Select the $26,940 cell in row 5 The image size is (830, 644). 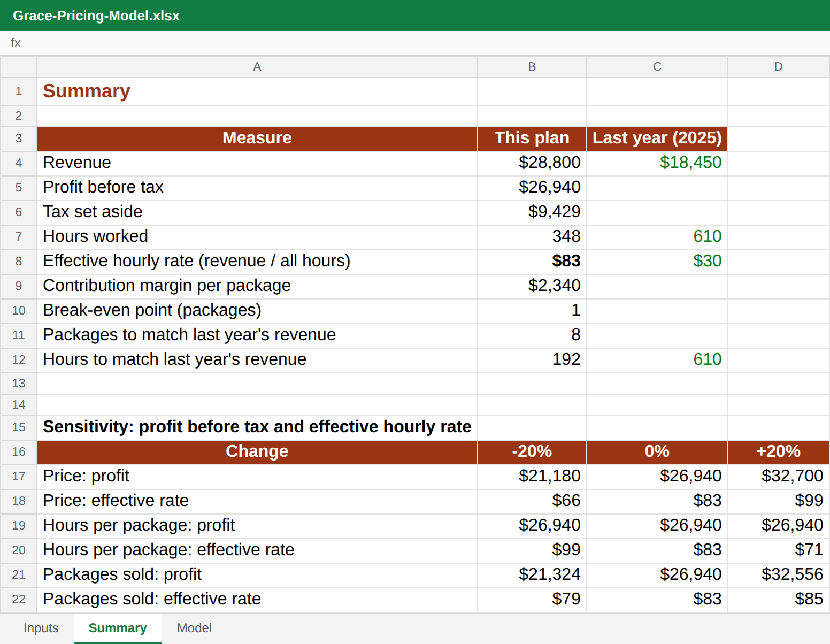click(532, 188)
